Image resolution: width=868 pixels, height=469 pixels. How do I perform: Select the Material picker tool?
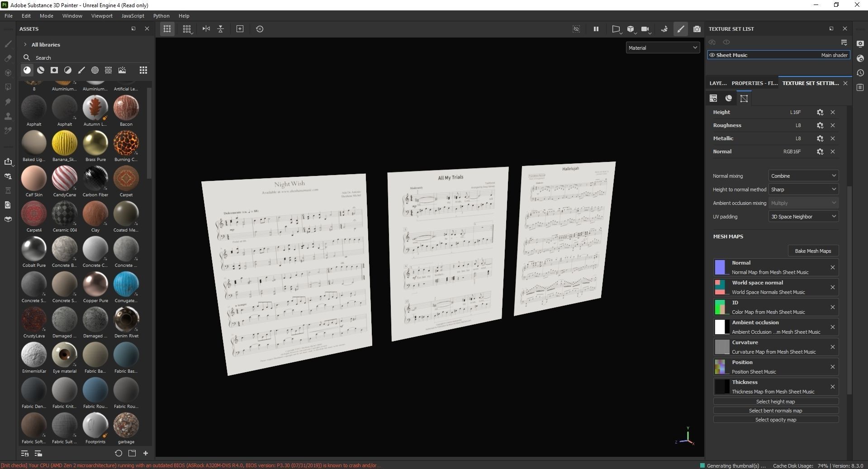coord(8,131)
